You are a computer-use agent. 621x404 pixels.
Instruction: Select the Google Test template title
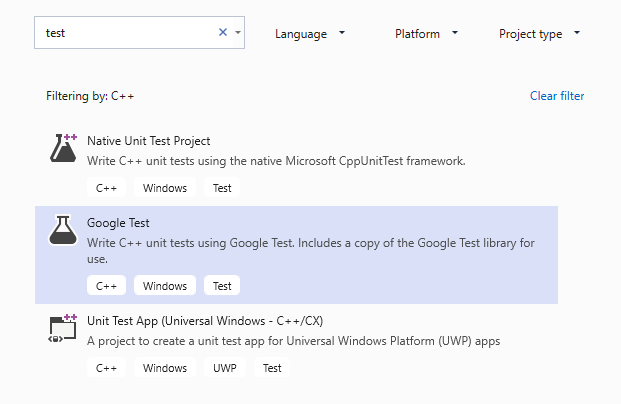(118, 223)
